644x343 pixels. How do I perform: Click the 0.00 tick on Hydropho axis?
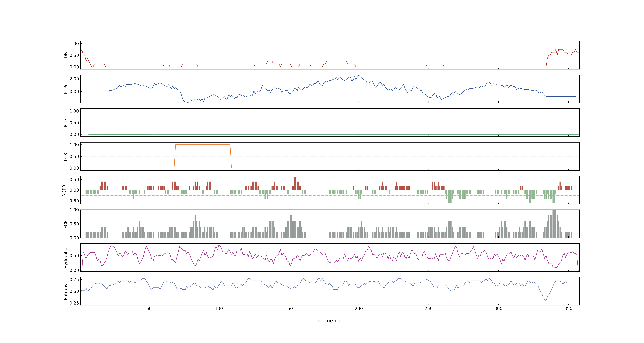[x=74, y=270]
